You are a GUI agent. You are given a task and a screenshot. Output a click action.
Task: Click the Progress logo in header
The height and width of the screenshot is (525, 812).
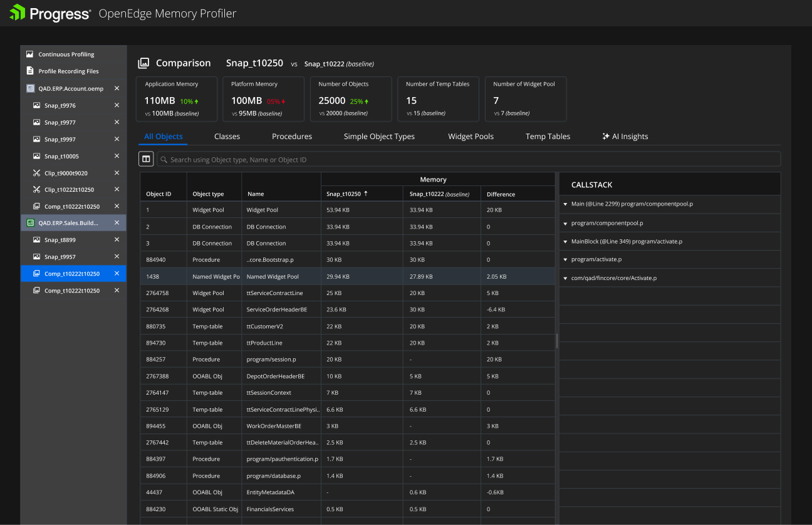pyautogui.click(x=49, y=13)
